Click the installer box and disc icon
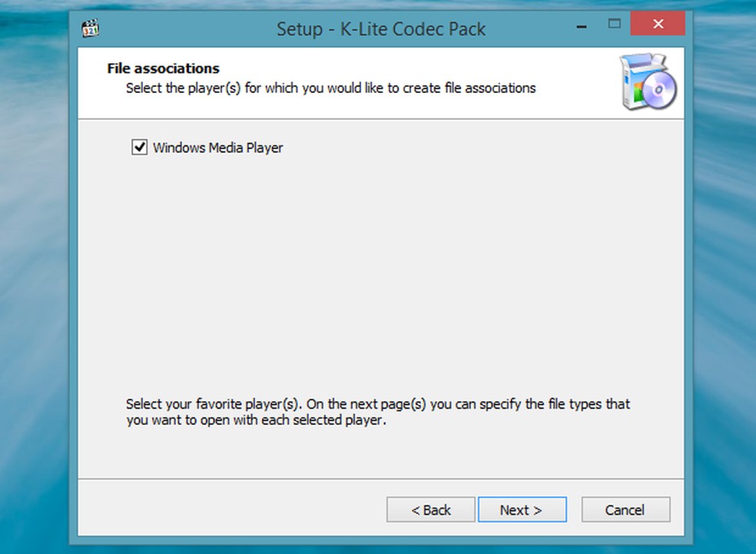This screenshot has height=554, width=756. pos(649,83)
